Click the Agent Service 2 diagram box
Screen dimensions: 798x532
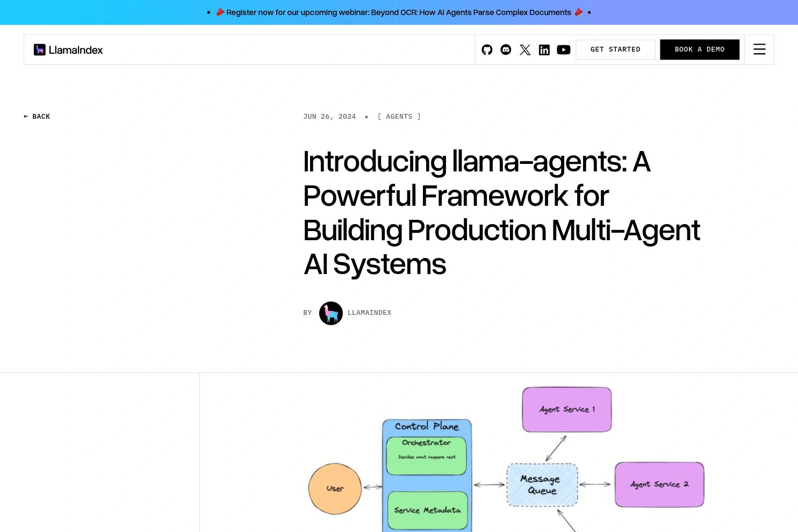pos(659,484)
